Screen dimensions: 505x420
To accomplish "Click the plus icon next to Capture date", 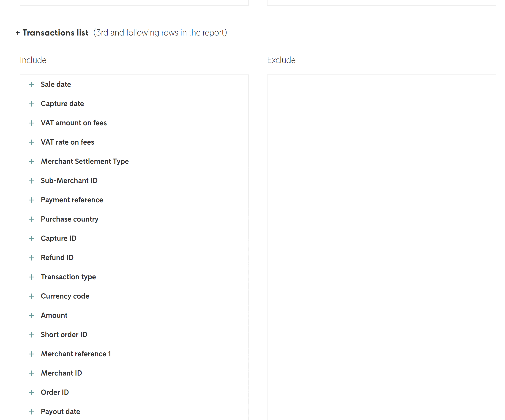I will click(32, 104).
